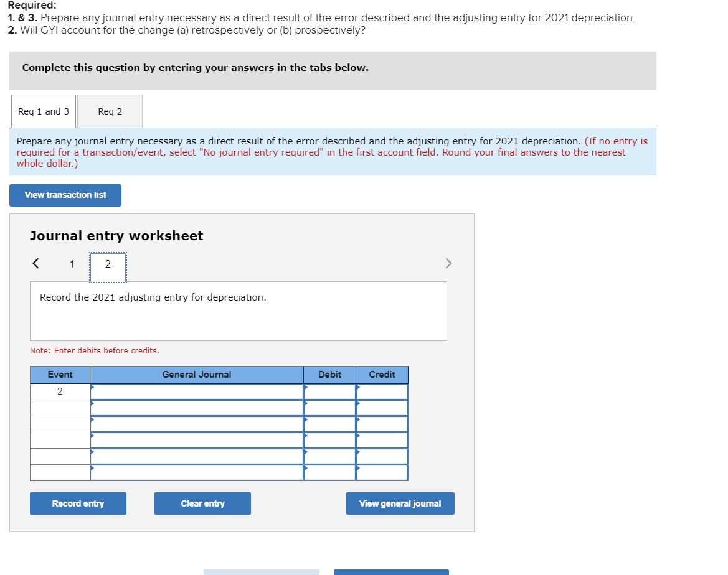Click the Debit column header

329,375
